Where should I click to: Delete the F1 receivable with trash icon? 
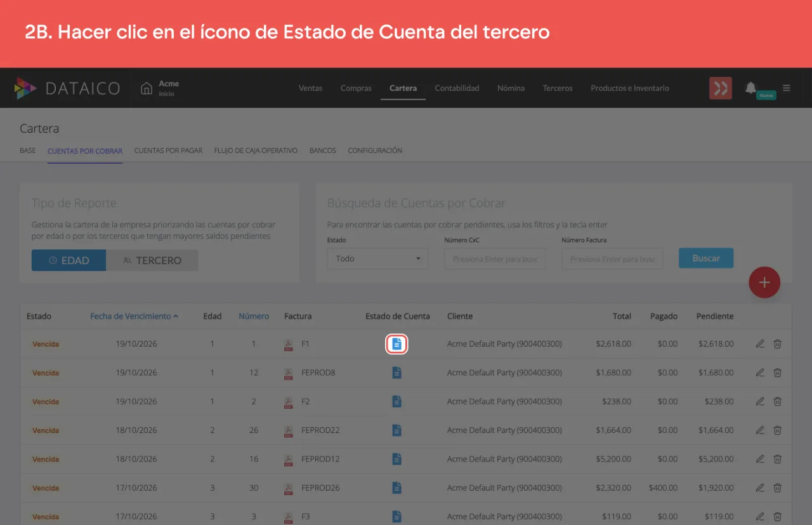point(777,344)
